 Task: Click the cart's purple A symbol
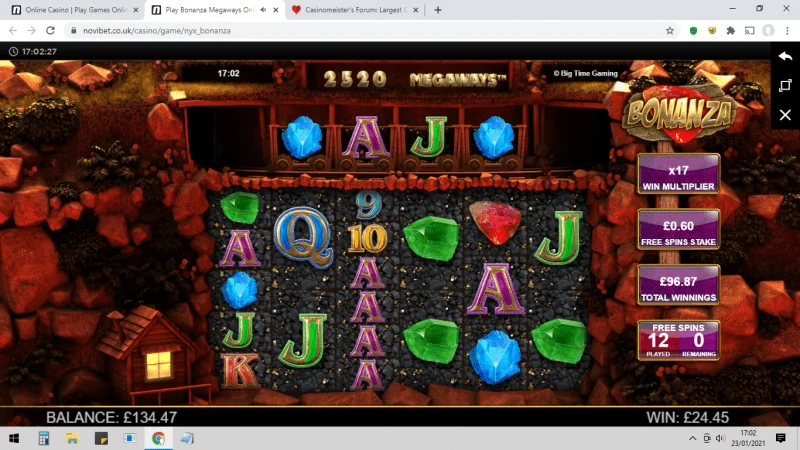[366, 137]
